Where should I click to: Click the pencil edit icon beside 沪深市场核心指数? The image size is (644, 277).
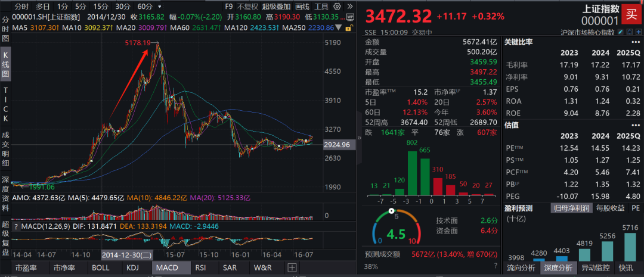tap(620, 32)
